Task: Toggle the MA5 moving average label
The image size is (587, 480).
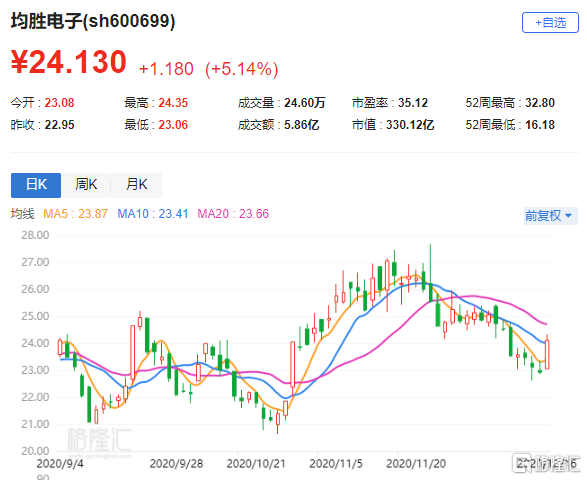Action: click(75, 214)
